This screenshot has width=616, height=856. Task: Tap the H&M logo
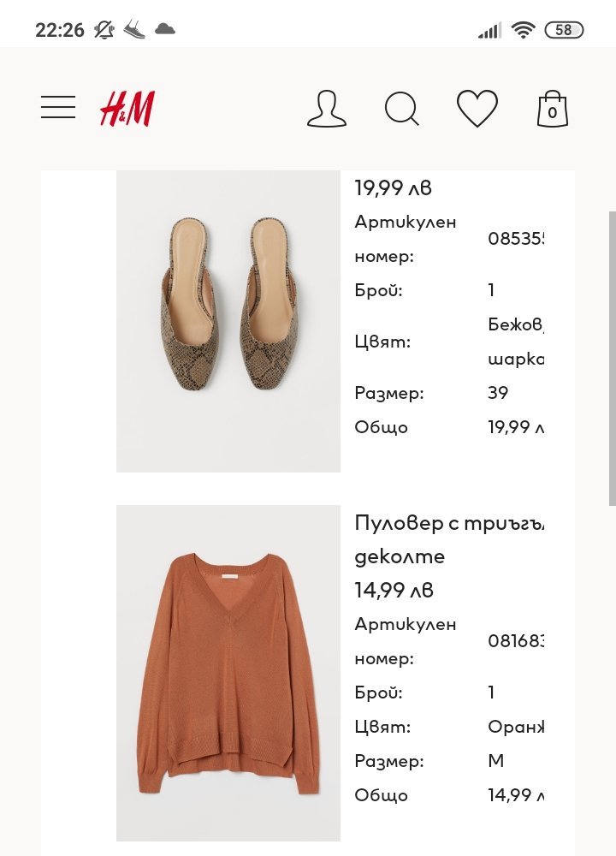pos(127,109)
